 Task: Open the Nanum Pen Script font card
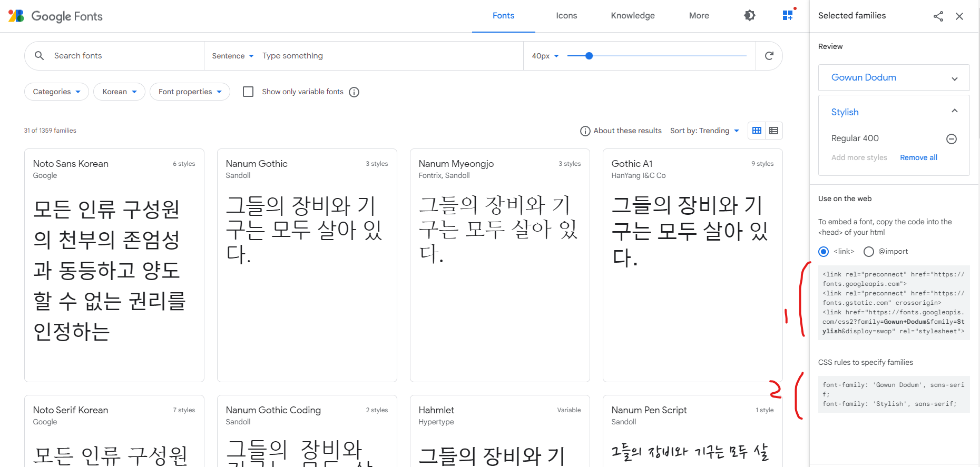(692, 431)
